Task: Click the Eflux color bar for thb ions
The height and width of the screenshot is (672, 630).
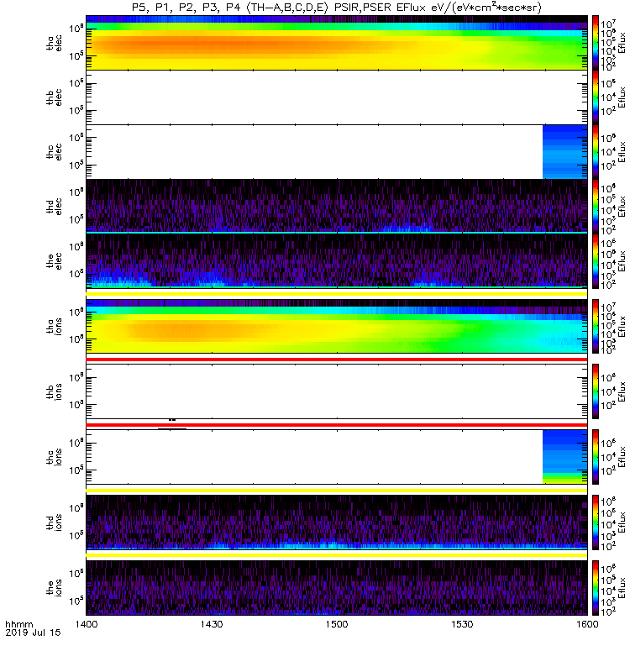Action: coord(596,391)
